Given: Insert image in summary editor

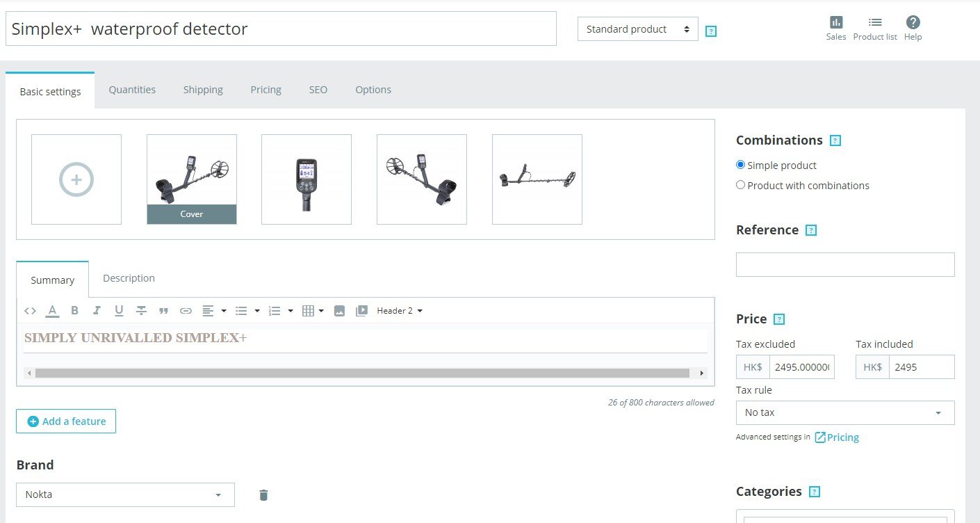Looking at the screenshot, I should coord(339,311).
